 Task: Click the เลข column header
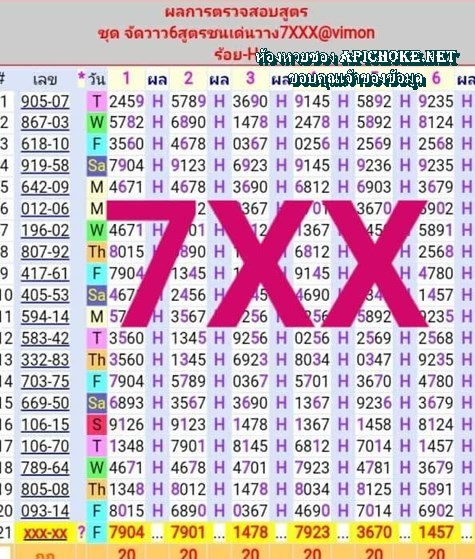[45, 80]
